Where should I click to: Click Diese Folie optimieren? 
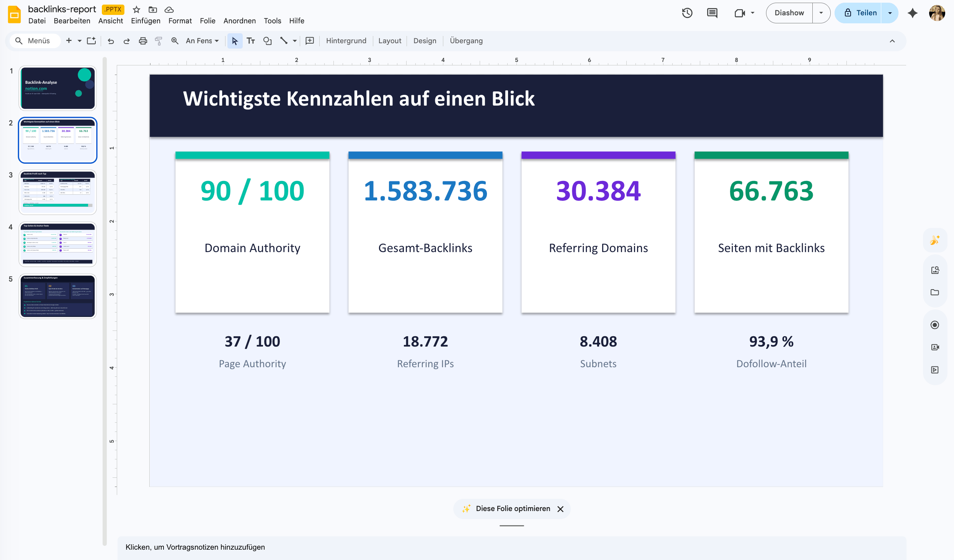pyautogui.click(x=512, y=509)
